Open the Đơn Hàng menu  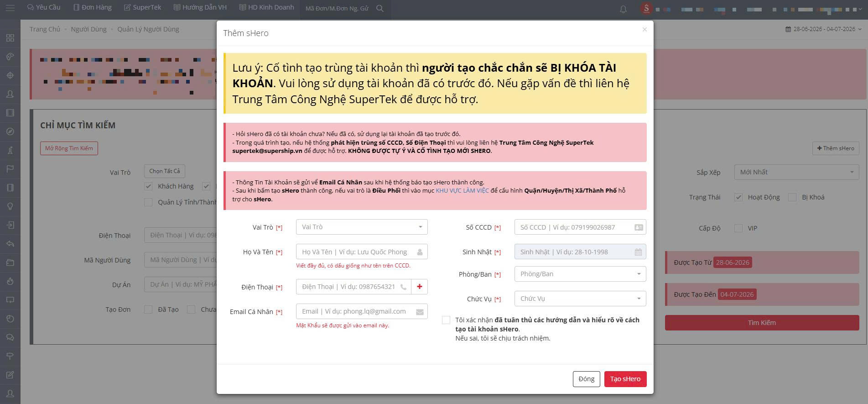(93, 8)
